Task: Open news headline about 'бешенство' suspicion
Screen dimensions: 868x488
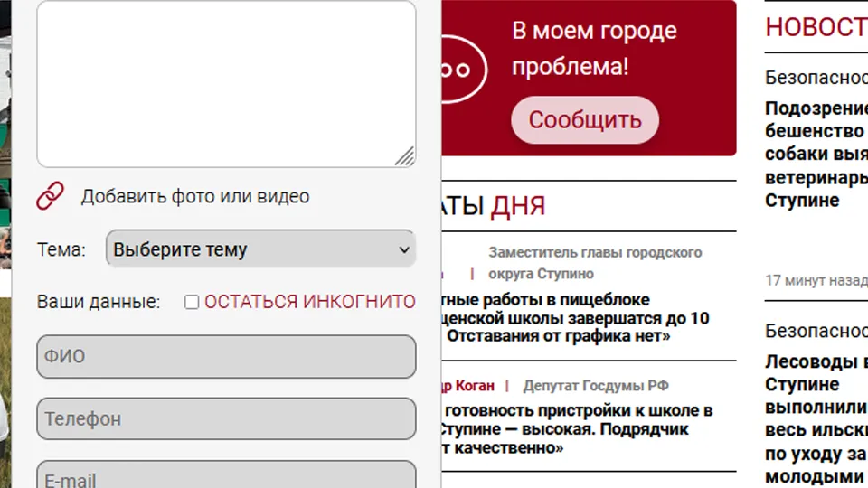Action: [816, 155]
